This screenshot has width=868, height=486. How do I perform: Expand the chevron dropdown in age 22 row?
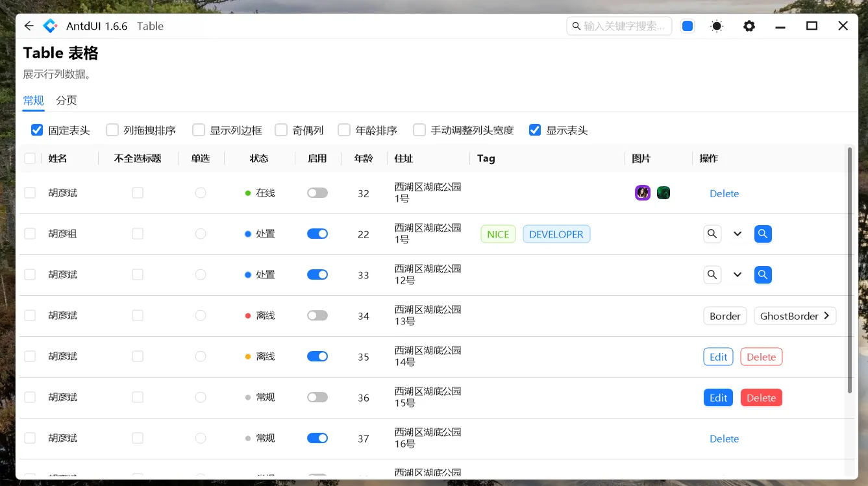[x=738, y=234]
